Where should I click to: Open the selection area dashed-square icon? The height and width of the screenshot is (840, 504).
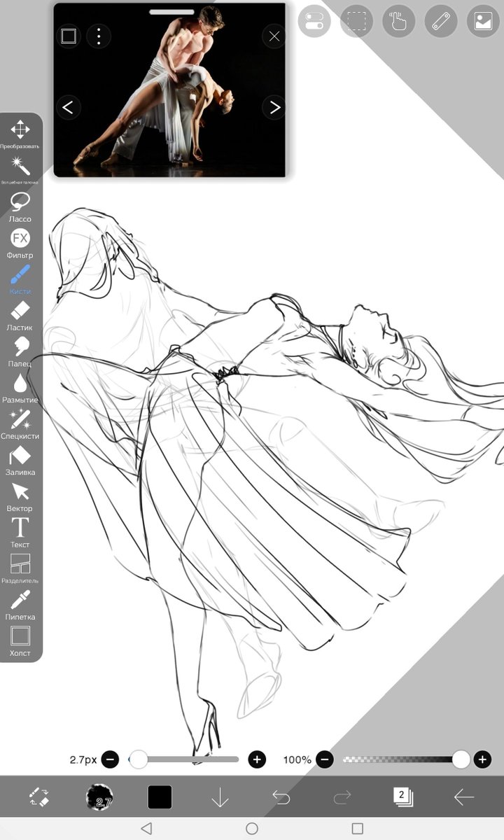(357, 21)
